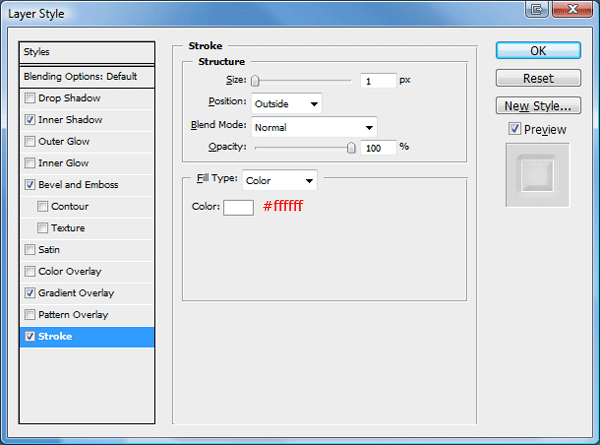Screen dimensions: 600x445
Task: Close the Layer Style dialog
Action: coord(572,9)
